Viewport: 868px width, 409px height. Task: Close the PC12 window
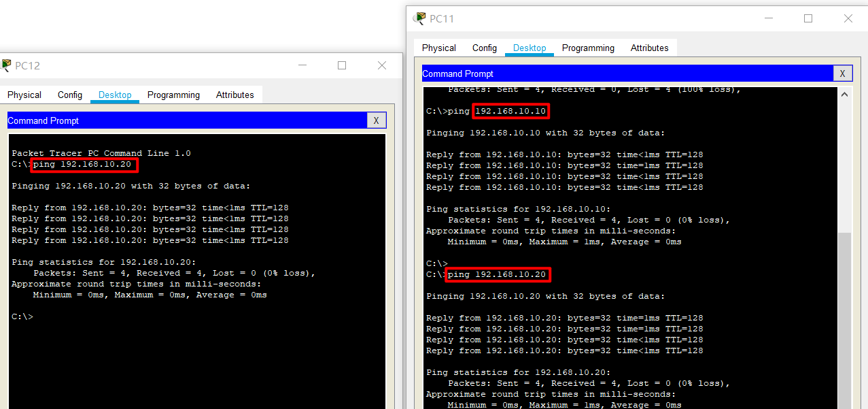pos(382,65)
